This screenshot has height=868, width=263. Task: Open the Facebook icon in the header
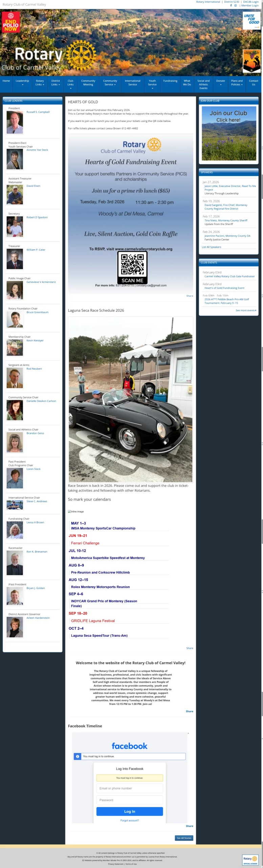pos(231,5)
